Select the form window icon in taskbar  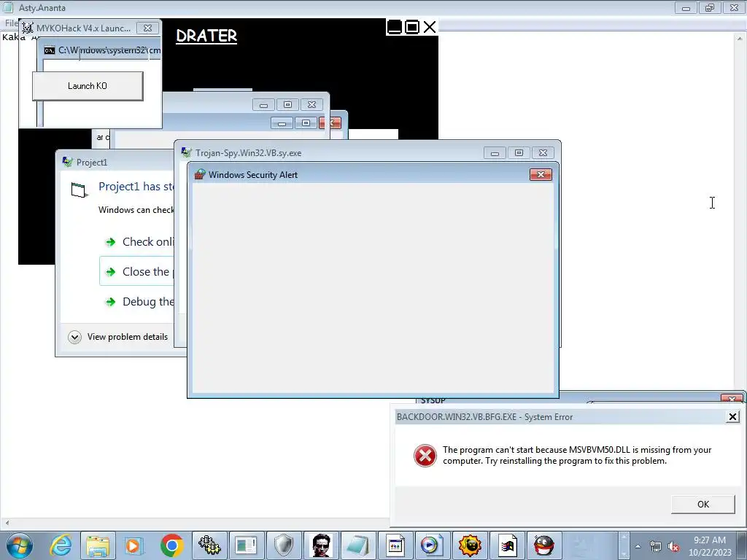(x=395, y=545)
